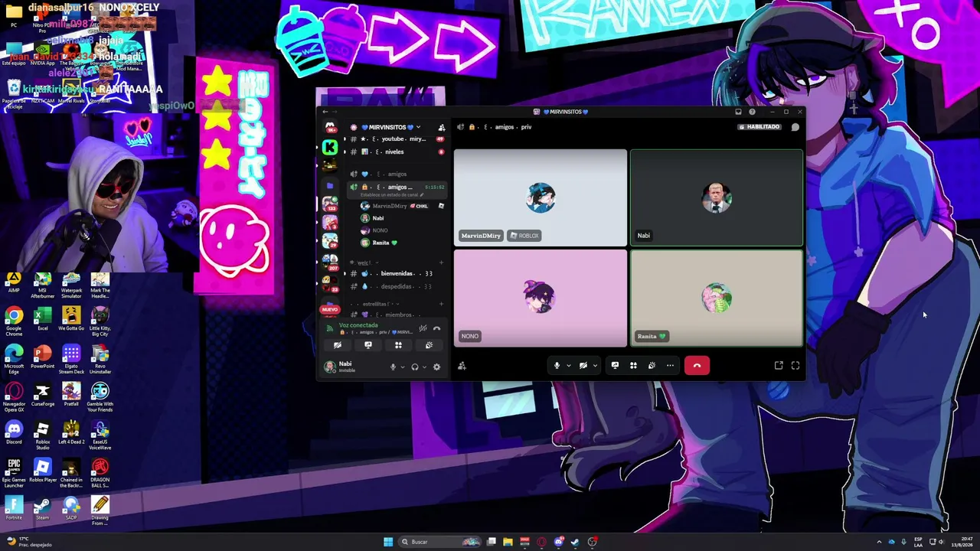Share your screen from call control bar
The image size is (980, 551).
tap(615, 366)
